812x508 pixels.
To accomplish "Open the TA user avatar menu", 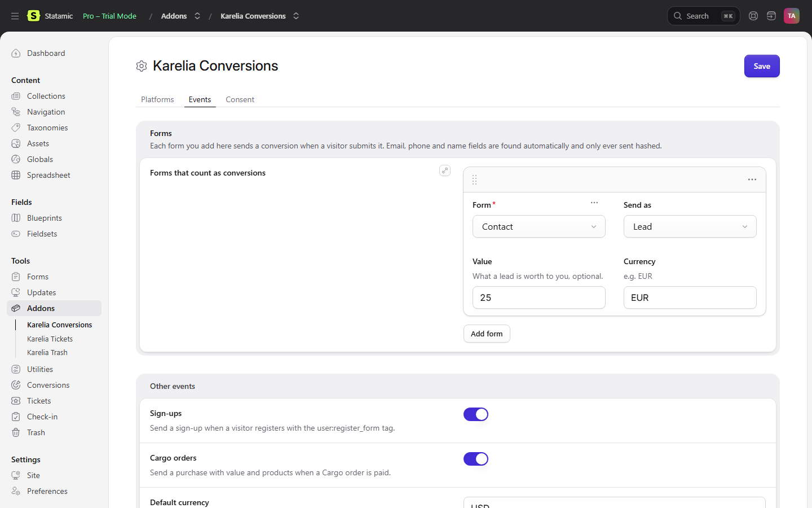I will [792, 16].
